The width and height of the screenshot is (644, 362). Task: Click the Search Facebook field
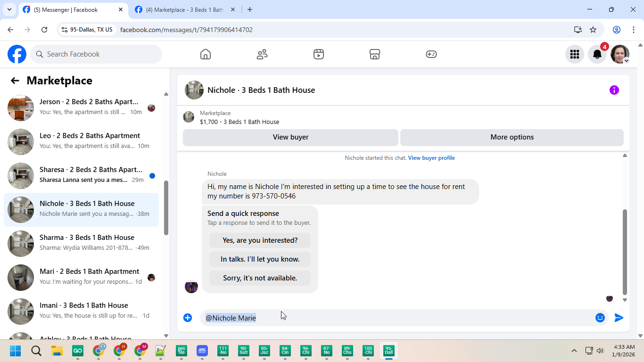[x=96, y=54]
